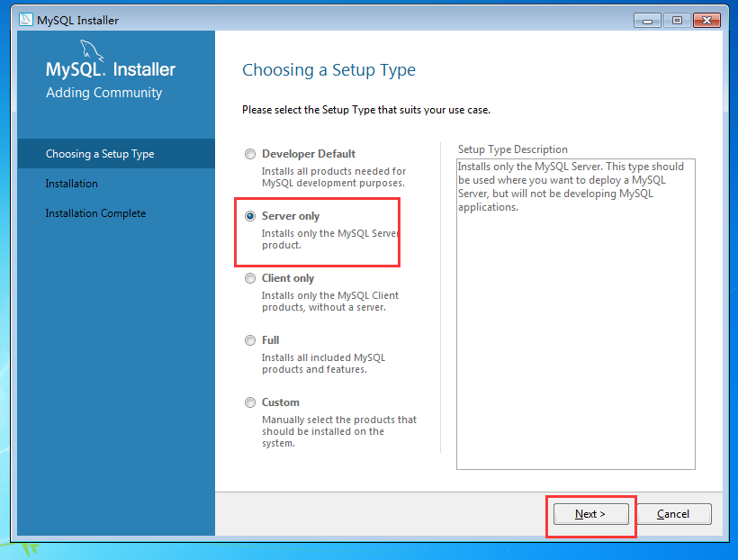Choose the Client only setup option
The width and height of the screenshot is (738, 560).
click(x=250, y=278)
